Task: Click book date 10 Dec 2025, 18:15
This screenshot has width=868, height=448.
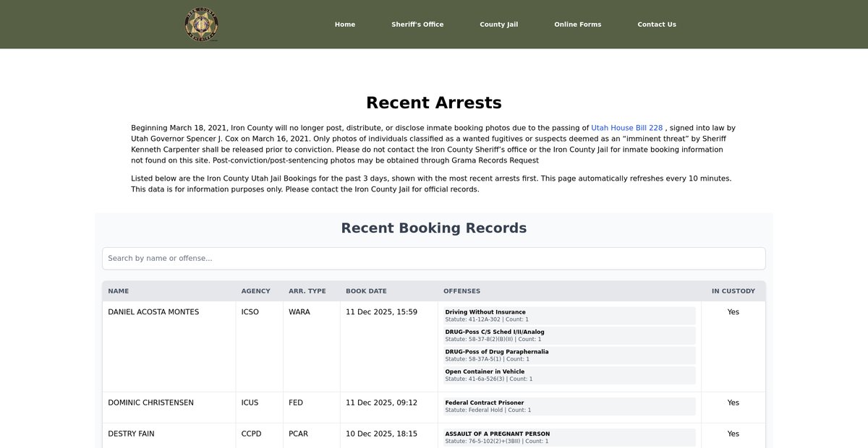Action: pos(382,434)
